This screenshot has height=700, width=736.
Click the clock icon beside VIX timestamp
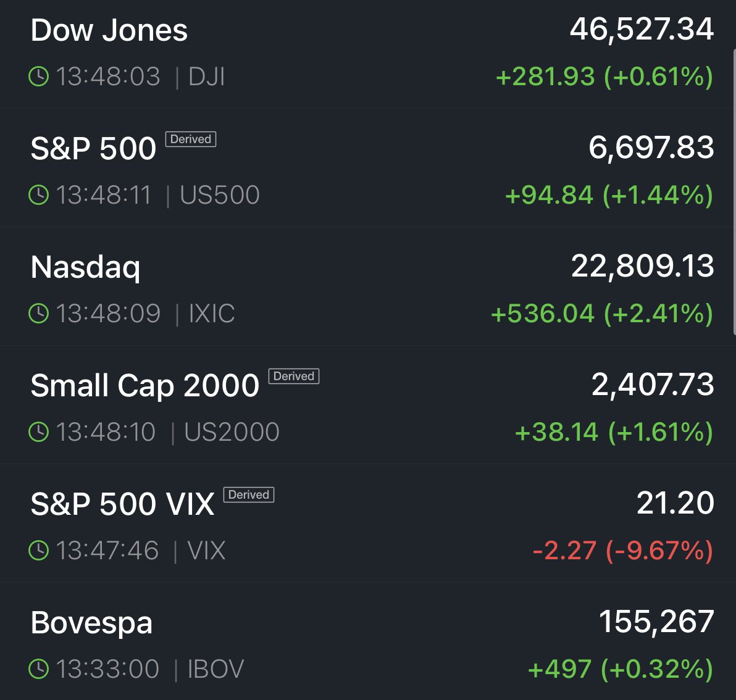point(39,551)
